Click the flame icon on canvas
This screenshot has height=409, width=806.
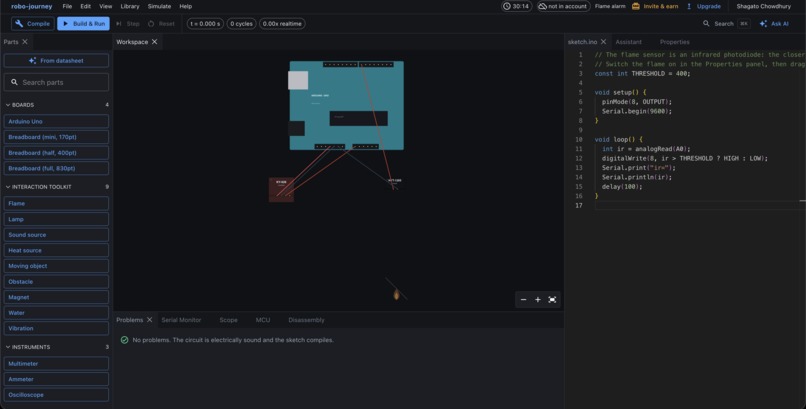(396, 294)
